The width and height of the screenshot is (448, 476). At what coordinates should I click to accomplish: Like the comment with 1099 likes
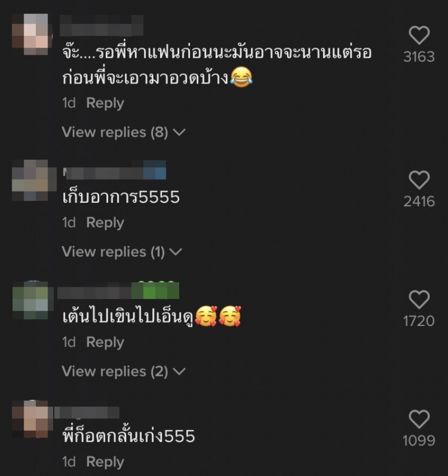tap(419, 419)
